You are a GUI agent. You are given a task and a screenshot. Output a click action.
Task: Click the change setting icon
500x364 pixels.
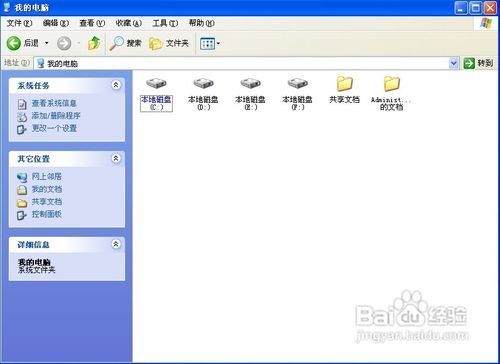click(22, 129)
